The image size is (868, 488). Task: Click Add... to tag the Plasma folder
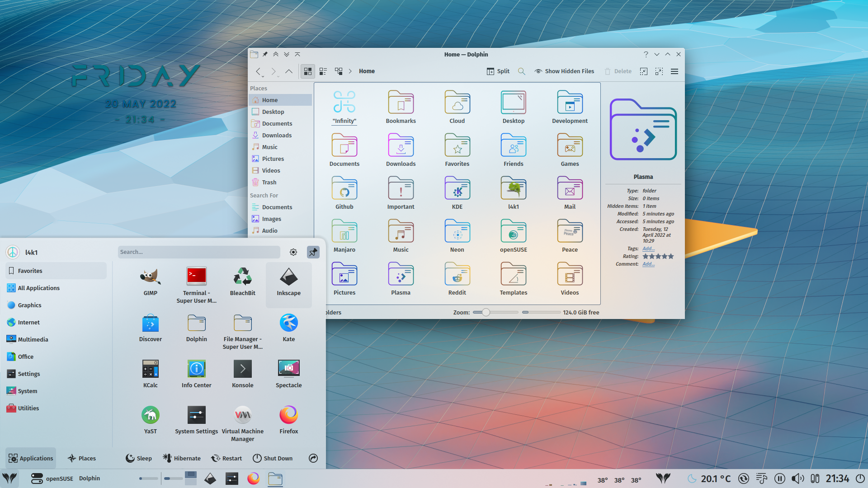[648, 248]
